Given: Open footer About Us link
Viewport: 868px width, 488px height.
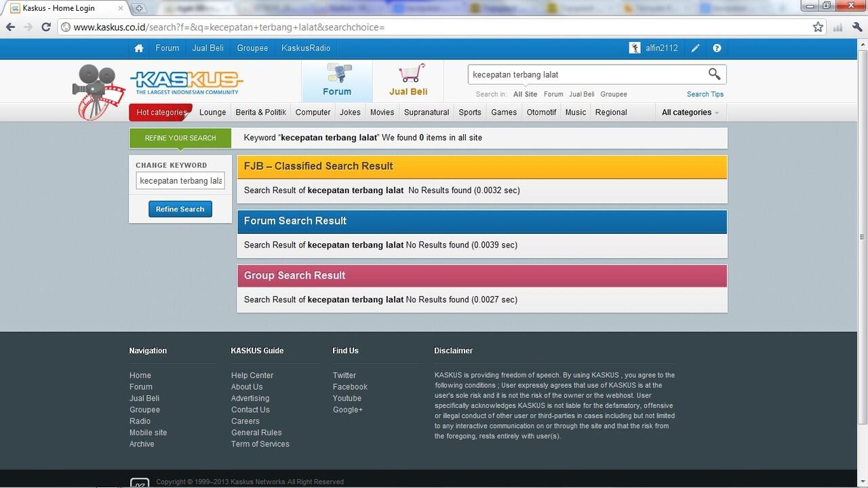Looking at the screenshot, I should click(x=247, y=387).
